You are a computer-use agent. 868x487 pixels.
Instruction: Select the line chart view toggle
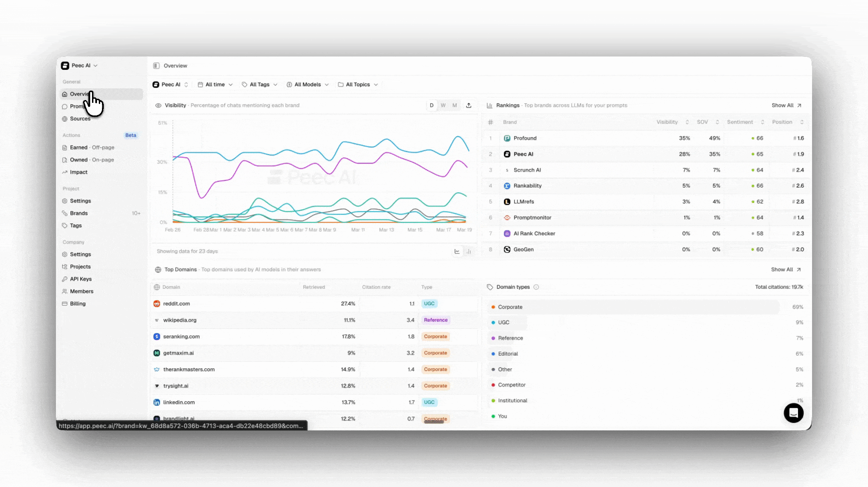457,252
